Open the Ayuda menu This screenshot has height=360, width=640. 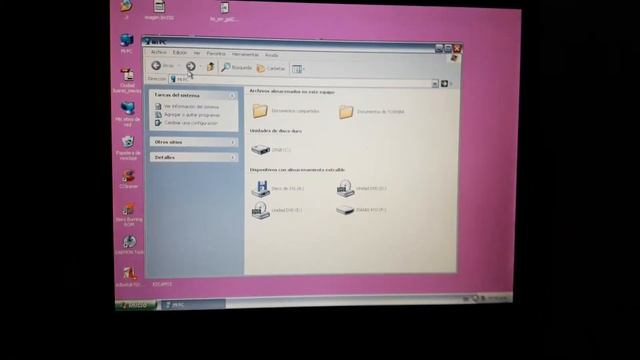point(271,55)
